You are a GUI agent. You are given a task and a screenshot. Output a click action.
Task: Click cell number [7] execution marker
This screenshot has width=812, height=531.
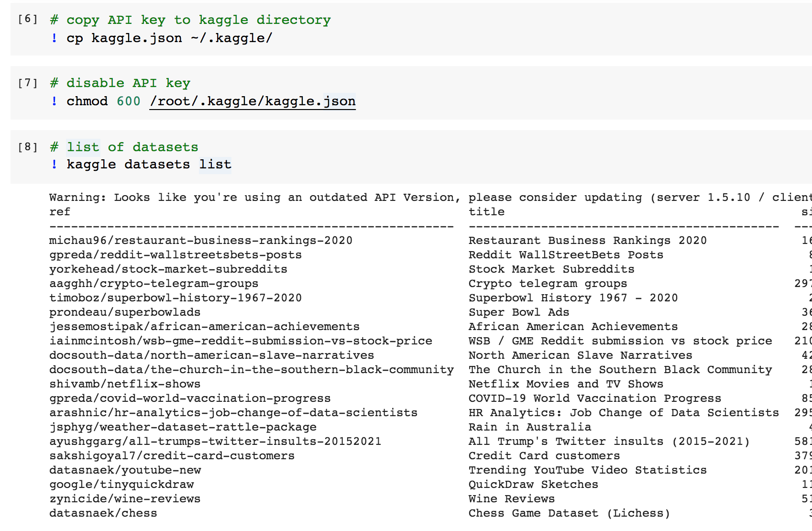[28, 83]
